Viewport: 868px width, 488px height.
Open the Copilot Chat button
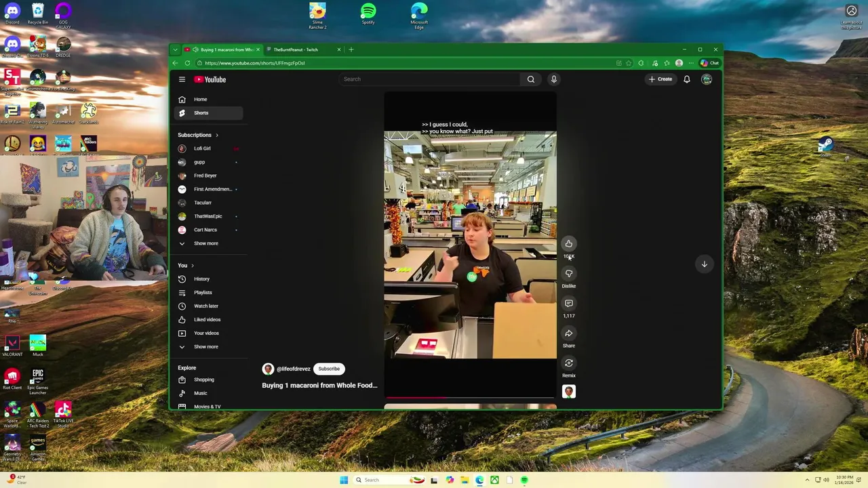[710, 63]
